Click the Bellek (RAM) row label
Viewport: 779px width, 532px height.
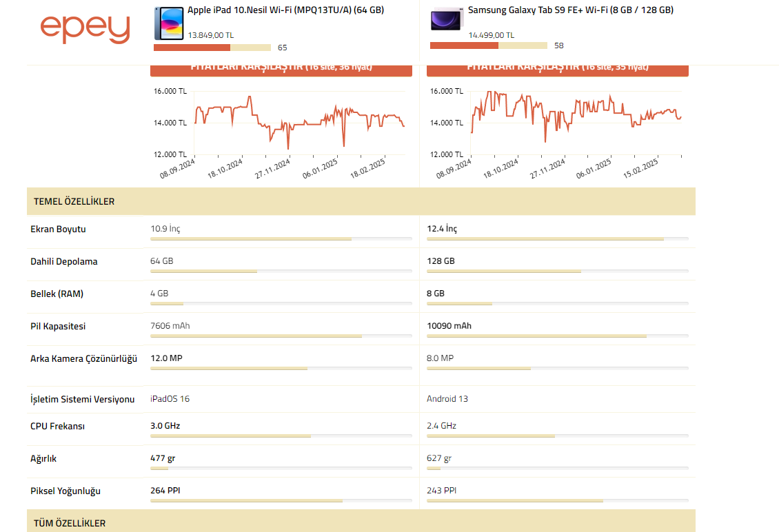(57, 294)
